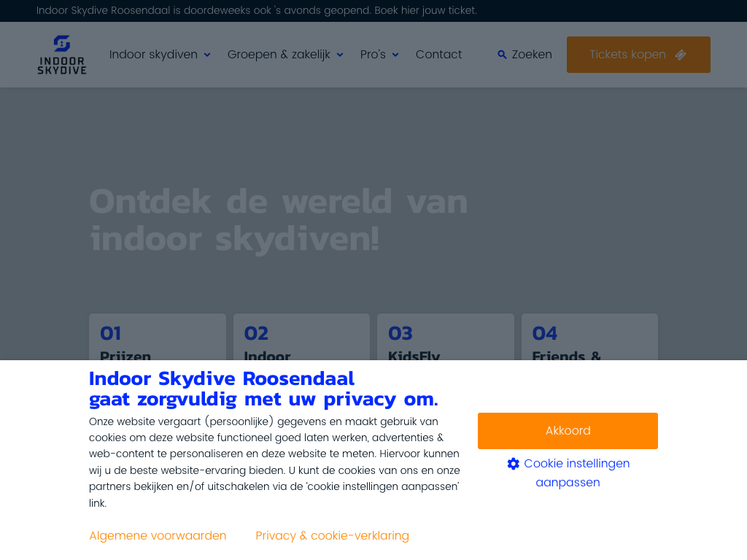747x560 pixels.
Task: Select the 03 KidsFly card
Action: (x=445, y=338)
